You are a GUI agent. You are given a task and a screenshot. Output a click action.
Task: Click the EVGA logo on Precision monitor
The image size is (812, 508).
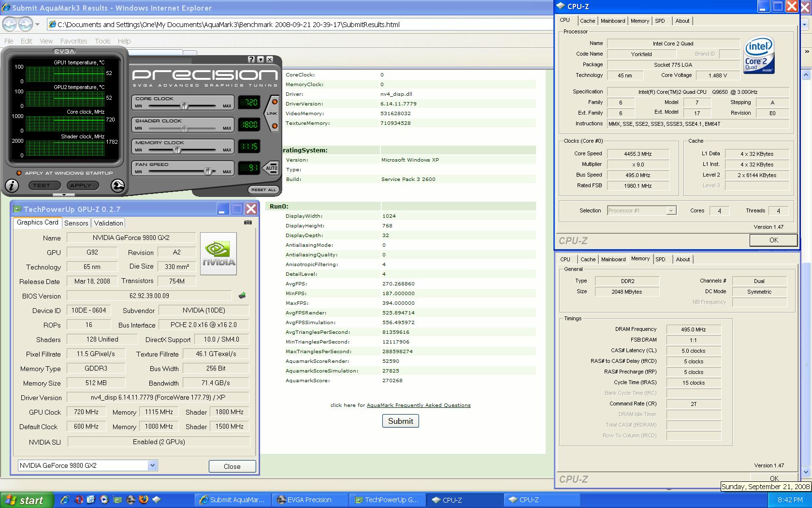pyautogui.click(x=64, y=51)
